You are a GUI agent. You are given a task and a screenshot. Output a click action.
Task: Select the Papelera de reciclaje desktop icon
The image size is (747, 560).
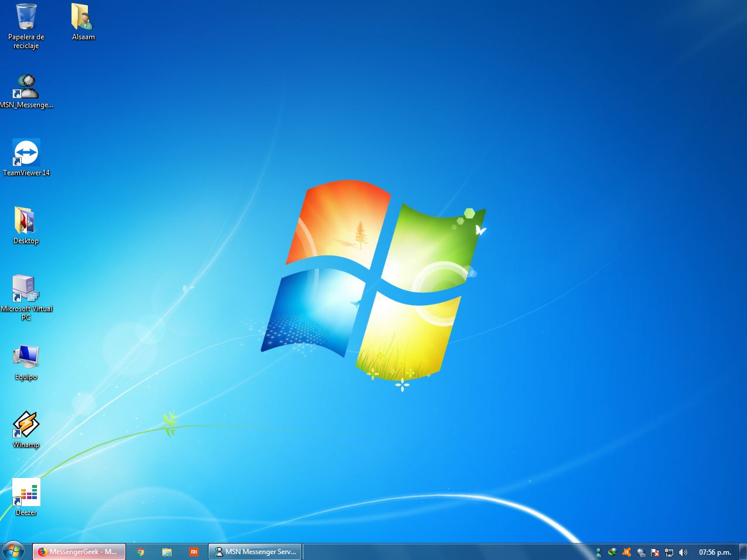click(26, 26)
